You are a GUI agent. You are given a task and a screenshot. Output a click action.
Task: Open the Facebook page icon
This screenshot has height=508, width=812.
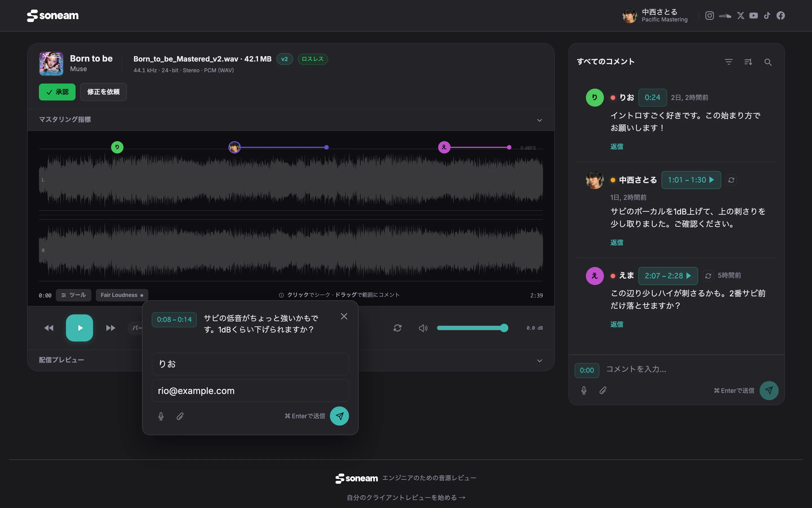click(x=780, y=16)
